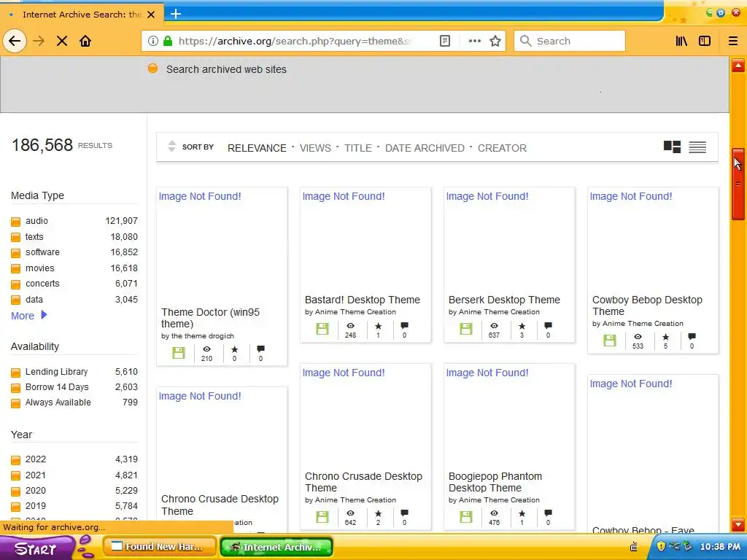Screen dimensions: 747x560
Task: Expand More media types link
Action: point(28,316)
